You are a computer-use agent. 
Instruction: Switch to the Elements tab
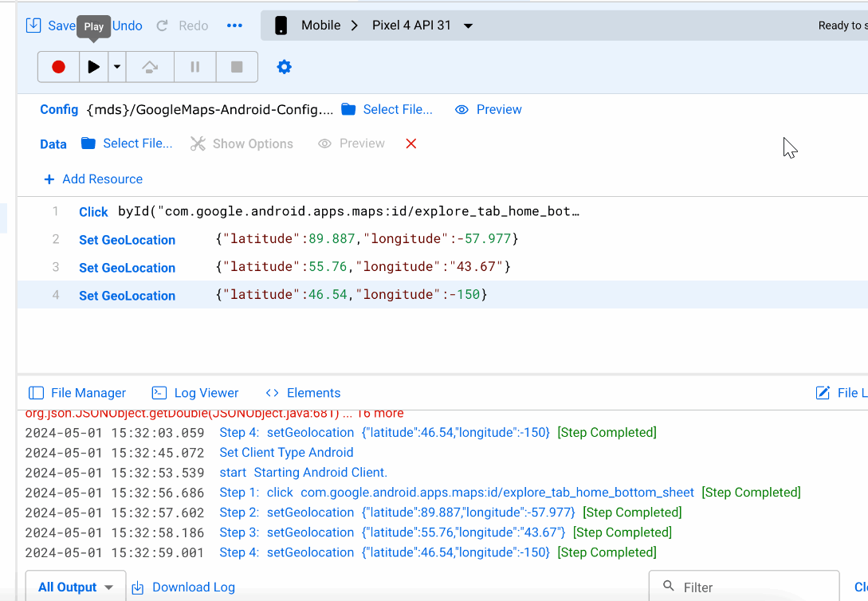pos(303,393)
